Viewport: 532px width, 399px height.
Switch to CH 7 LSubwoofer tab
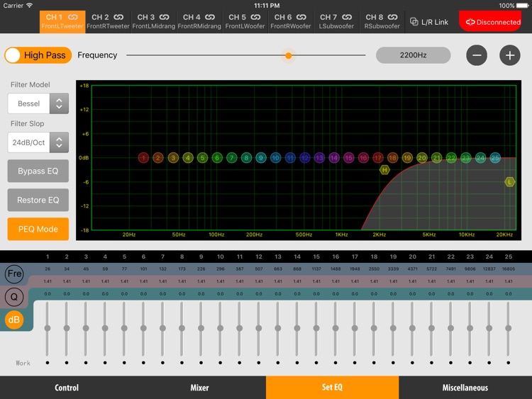pos(336,22)
